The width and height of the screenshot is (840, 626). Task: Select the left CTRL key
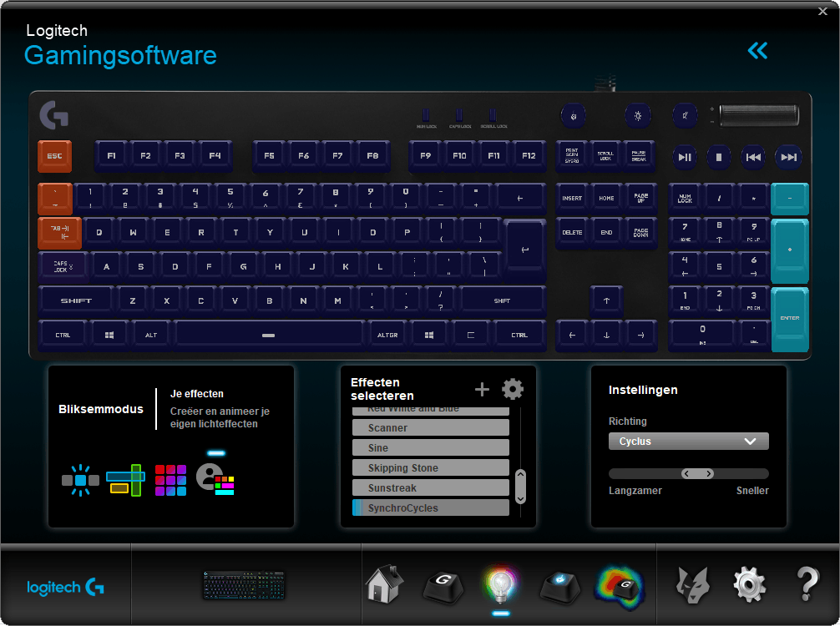(x=63, y=336)
